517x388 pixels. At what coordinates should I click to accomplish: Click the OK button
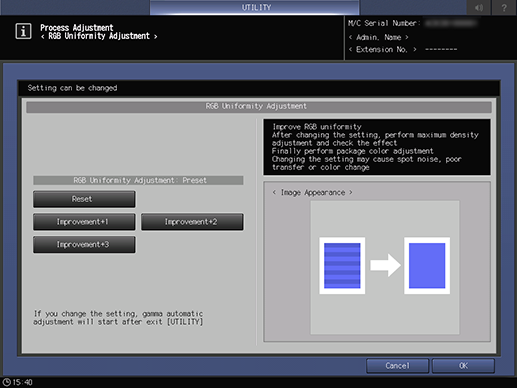(463, 366)
